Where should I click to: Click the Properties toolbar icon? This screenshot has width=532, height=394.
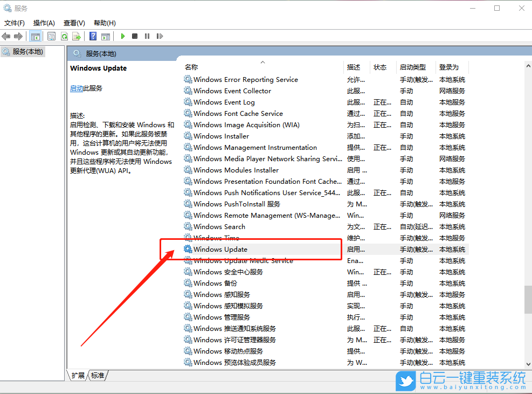[x=51, y=36]
